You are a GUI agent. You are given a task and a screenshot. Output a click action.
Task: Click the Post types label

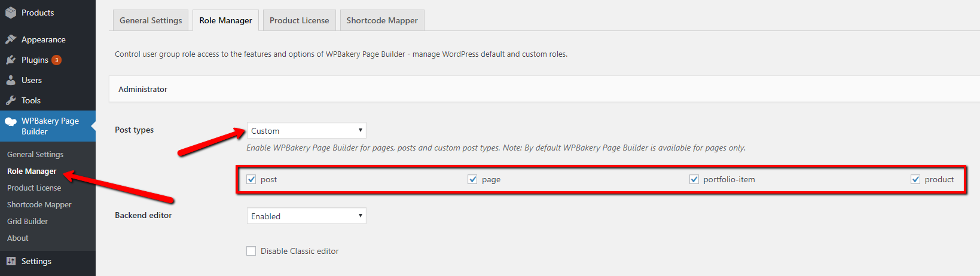[x=135, y=130]
